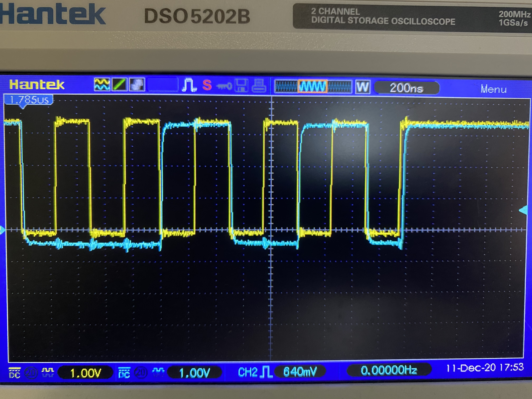
Task: Open the Menu label at top right
Action: point(493,89)
